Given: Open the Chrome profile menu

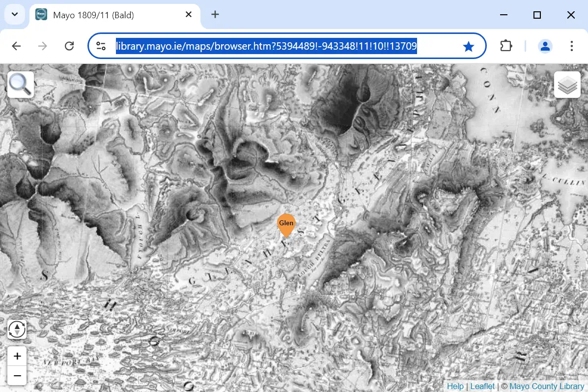Looking at the screenshot, I should (x=545, y=46).
